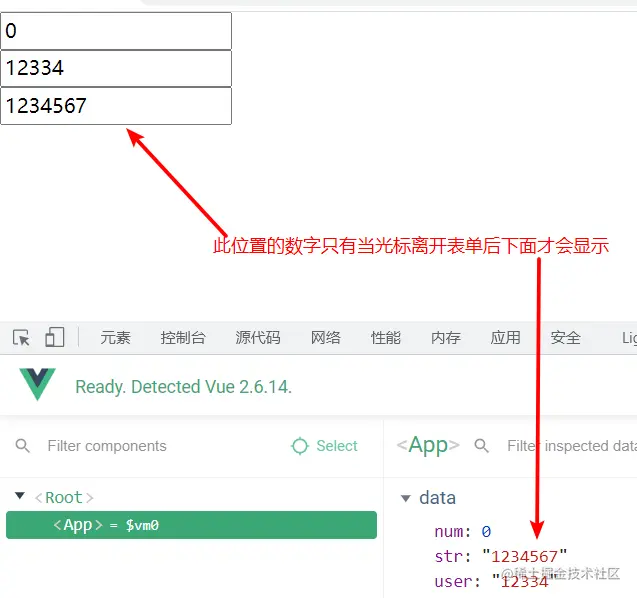This screenshot has width=637, height=598.
Task: Select the App = $vm0 component row
Action: click(191, 525)
